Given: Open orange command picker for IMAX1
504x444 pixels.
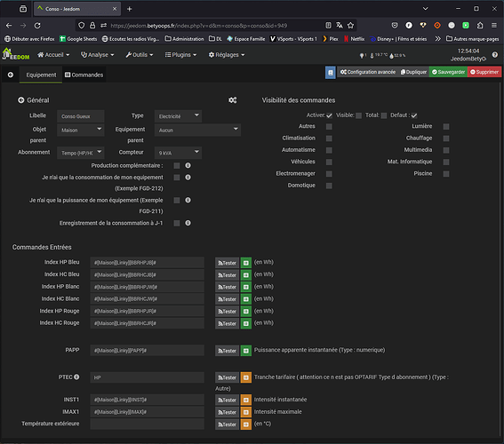Looking at the screenshot, I should point(246,412).
